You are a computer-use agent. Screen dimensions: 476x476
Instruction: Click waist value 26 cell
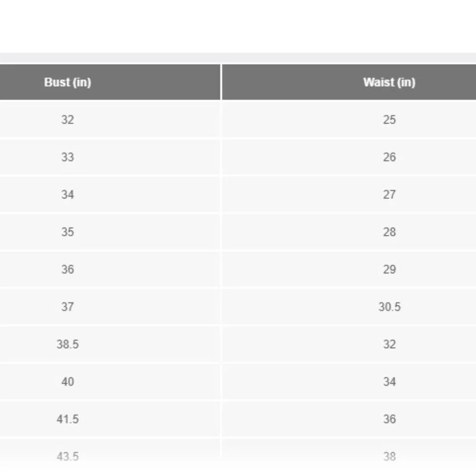(349, 157)
